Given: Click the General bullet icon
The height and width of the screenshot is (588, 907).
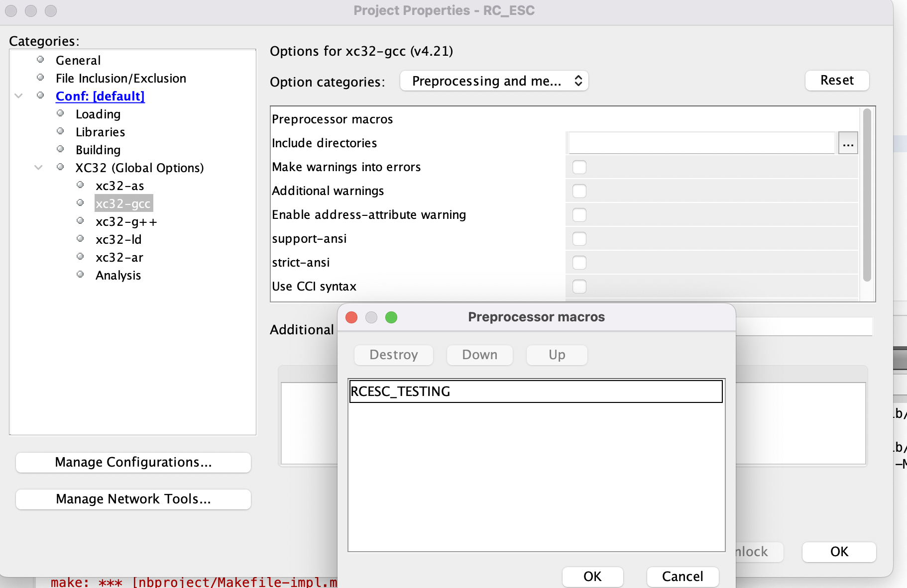Looking at the screenshot, I should [x=40, y=59].
